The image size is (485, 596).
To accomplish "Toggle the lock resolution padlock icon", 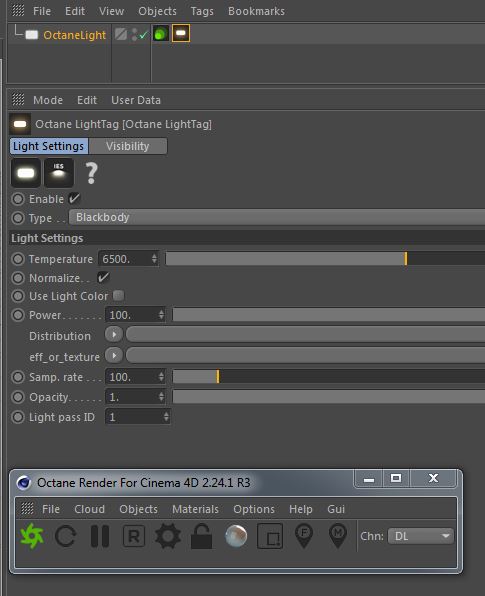I will pyautogui.click(x=201, y=536).
